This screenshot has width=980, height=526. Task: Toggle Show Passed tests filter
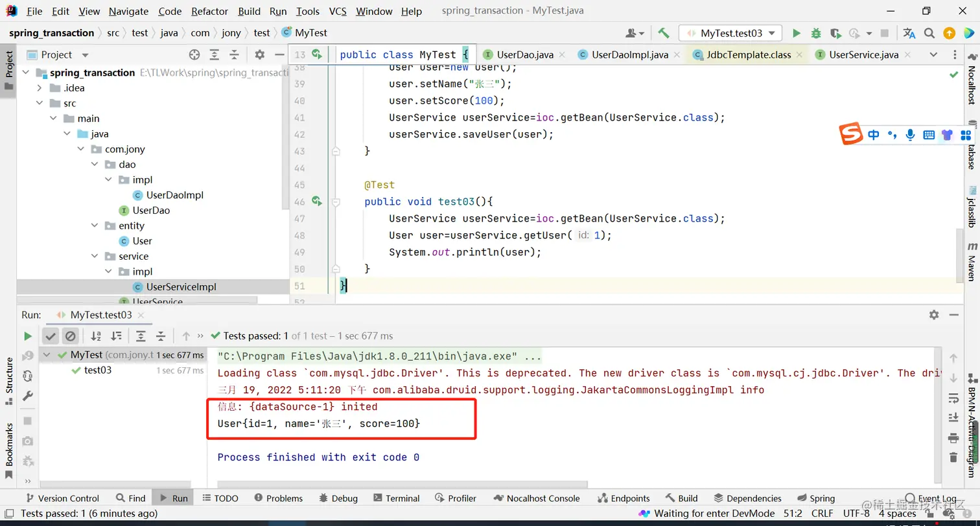(x=51, y=336)
